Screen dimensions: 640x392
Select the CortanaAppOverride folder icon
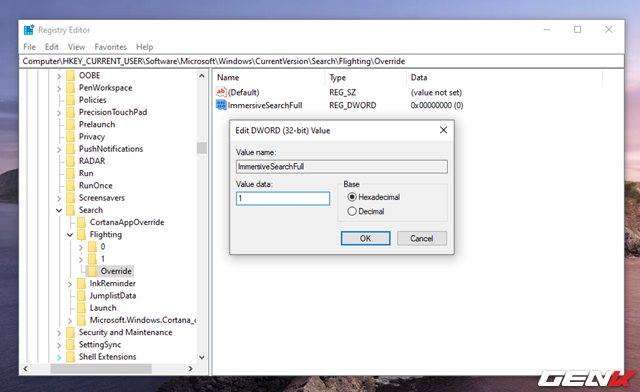click(x=82, y=223)
